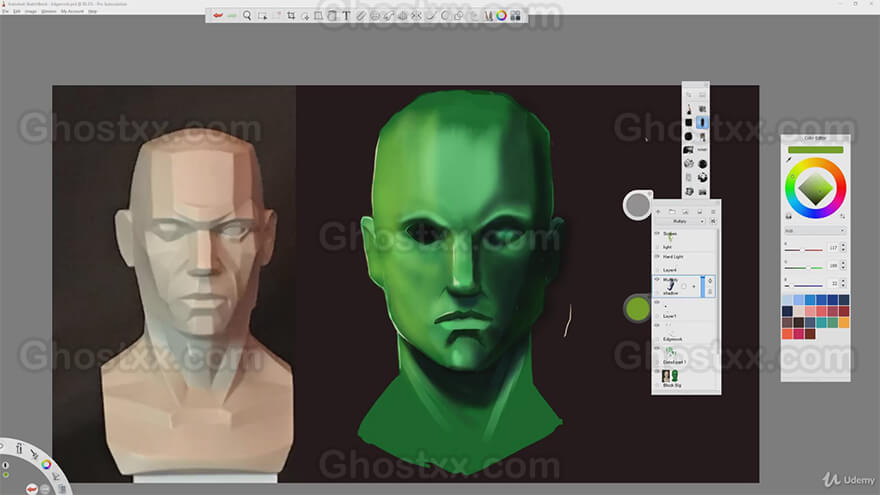The image size is (880, 495).
Task: Click the red value input field
Action: [833, 248]
